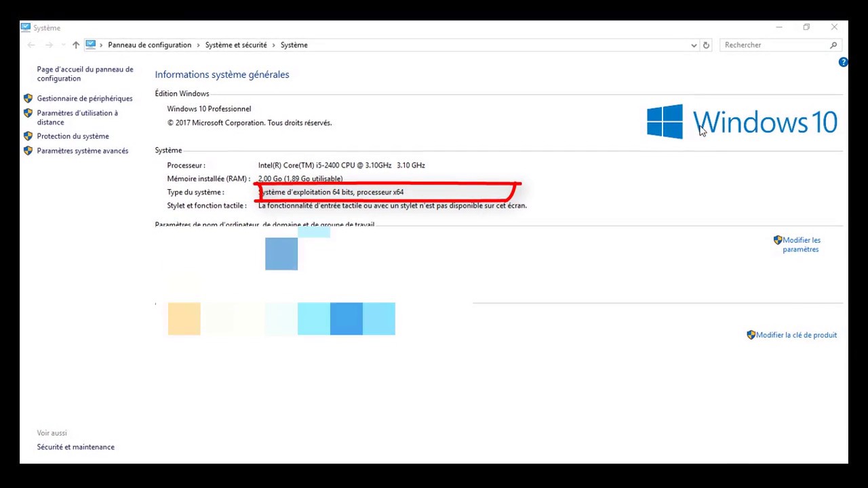Select the Système breadcrumb item
This screenshot has height=488, width=868.
coord(294,45)
